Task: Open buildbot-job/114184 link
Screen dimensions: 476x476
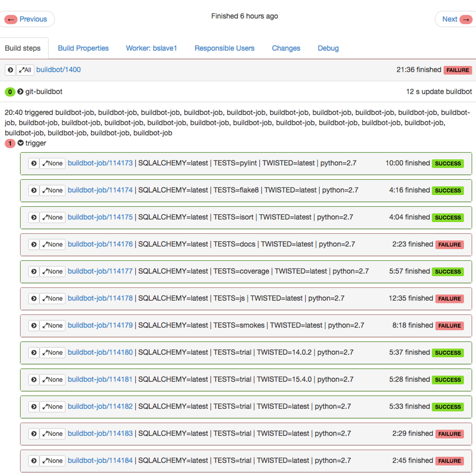Action: click(100, 461)
